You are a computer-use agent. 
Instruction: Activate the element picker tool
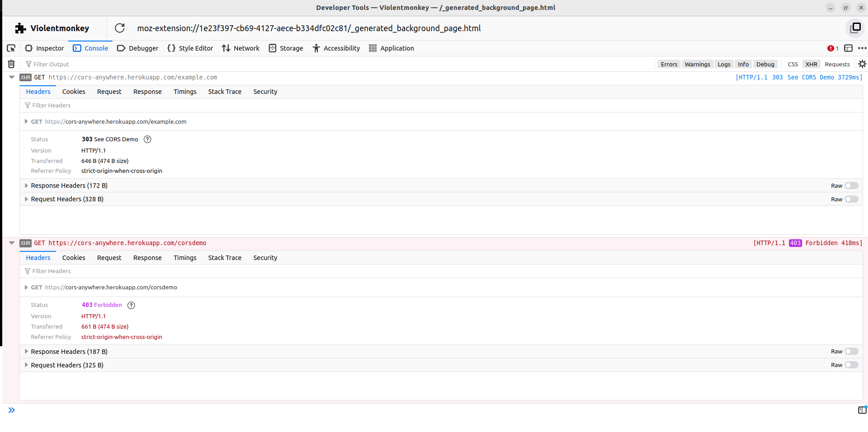point(11,48)
